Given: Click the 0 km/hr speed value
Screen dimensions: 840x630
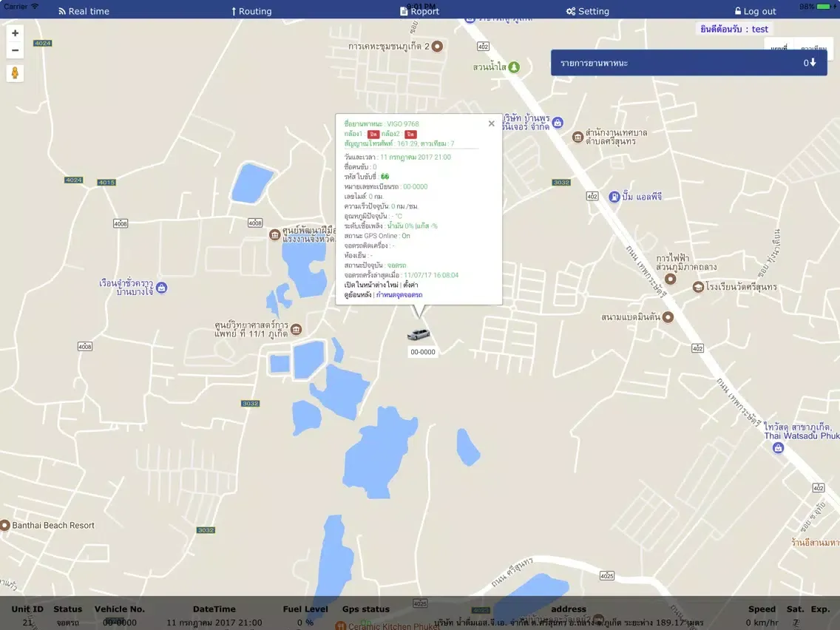Looking at the screenshot, I should [x=762, y=623].
